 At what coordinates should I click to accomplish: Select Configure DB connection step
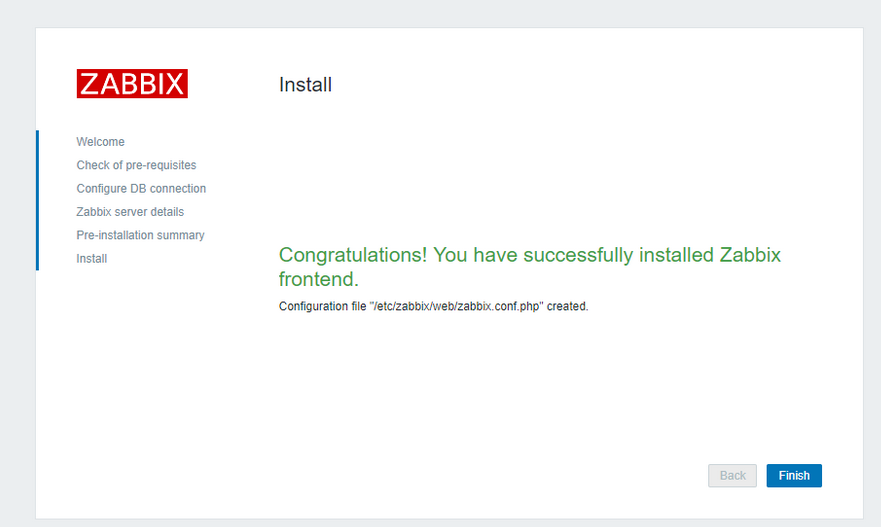tap(141, 188)
